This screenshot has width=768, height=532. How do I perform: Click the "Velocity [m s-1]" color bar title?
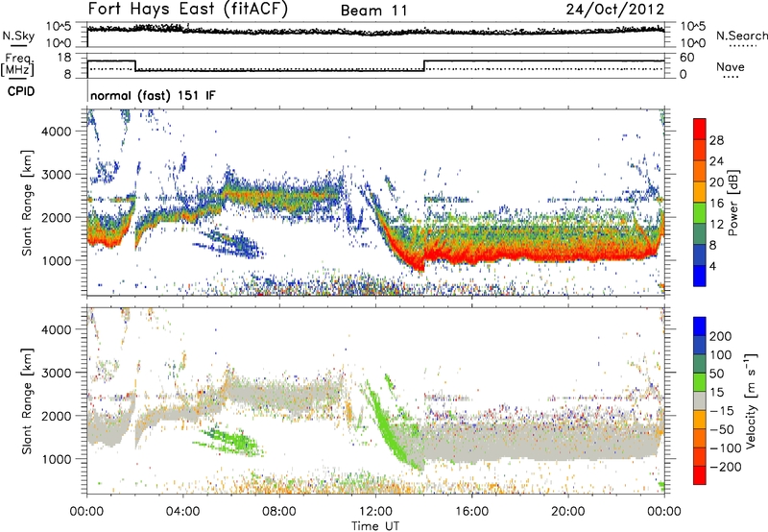coord(751,400)
